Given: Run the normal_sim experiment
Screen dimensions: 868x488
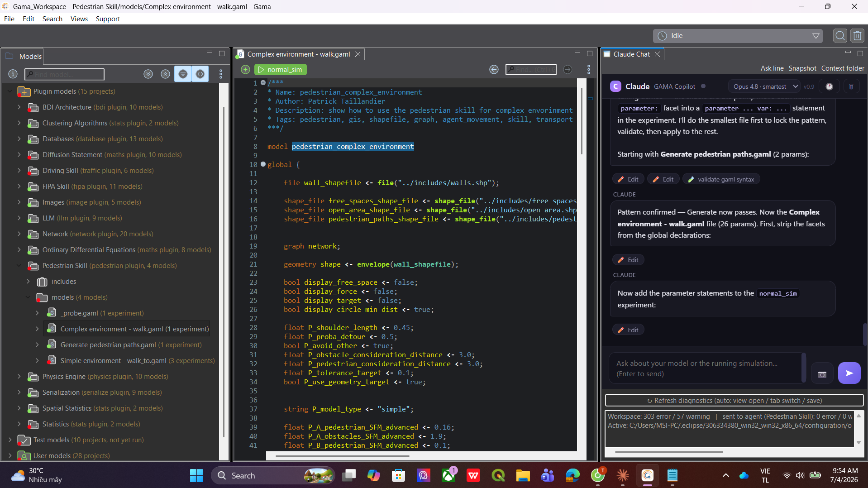Looking at the screenshot, I should (x=281, y=70).
